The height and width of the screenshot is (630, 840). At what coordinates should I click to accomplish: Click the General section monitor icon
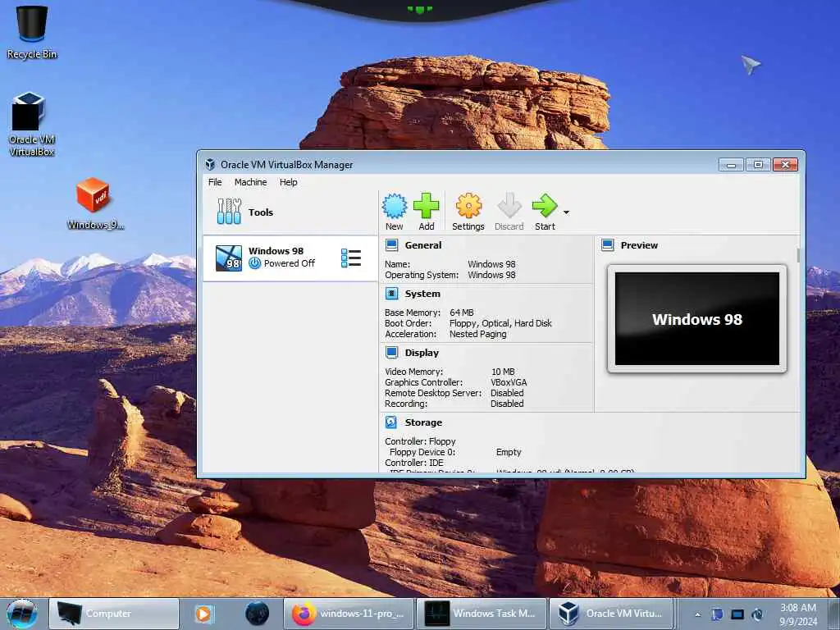tap(391, 245)
